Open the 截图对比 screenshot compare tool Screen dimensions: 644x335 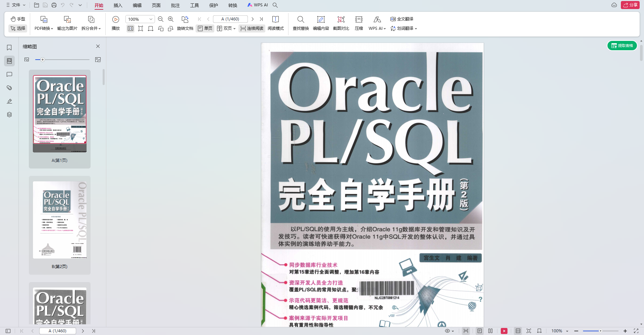click(341, 20)
